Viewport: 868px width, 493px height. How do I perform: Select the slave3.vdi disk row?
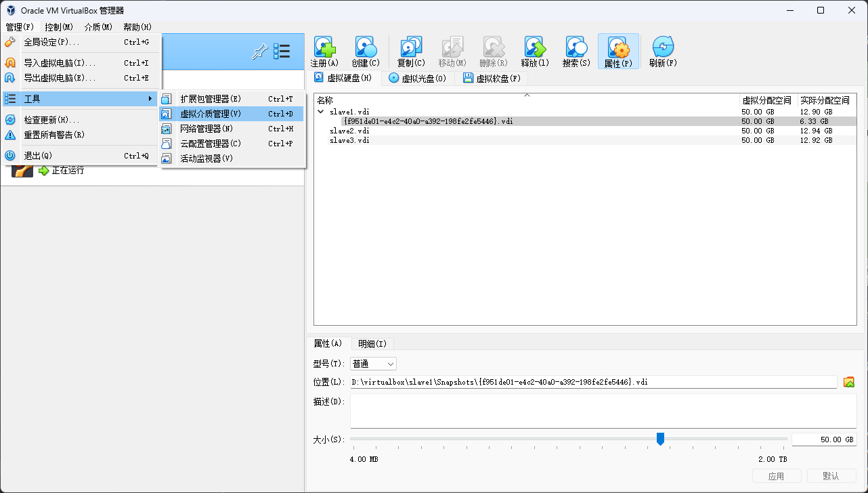(x=585, y=140)
